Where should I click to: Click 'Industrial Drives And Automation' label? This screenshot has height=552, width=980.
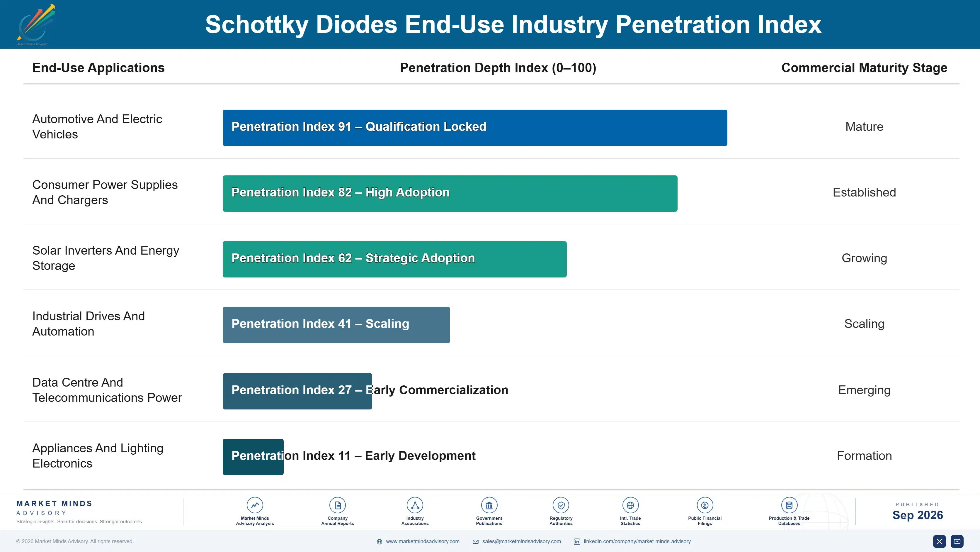coord(89,324)
